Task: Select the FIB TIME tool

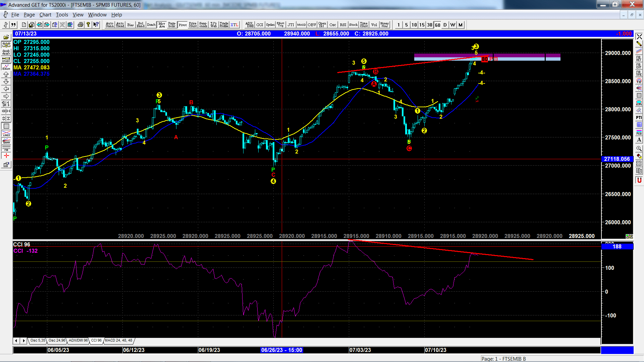Action: [639, 73]
